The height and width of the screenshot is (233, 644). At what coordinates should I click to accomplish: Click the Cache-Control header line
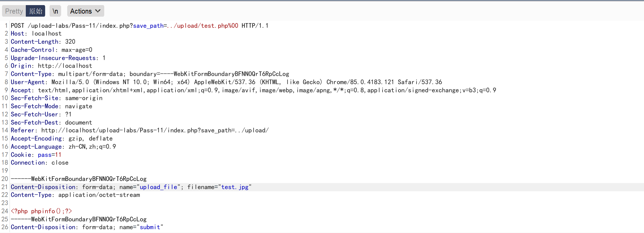click(51, 50)
